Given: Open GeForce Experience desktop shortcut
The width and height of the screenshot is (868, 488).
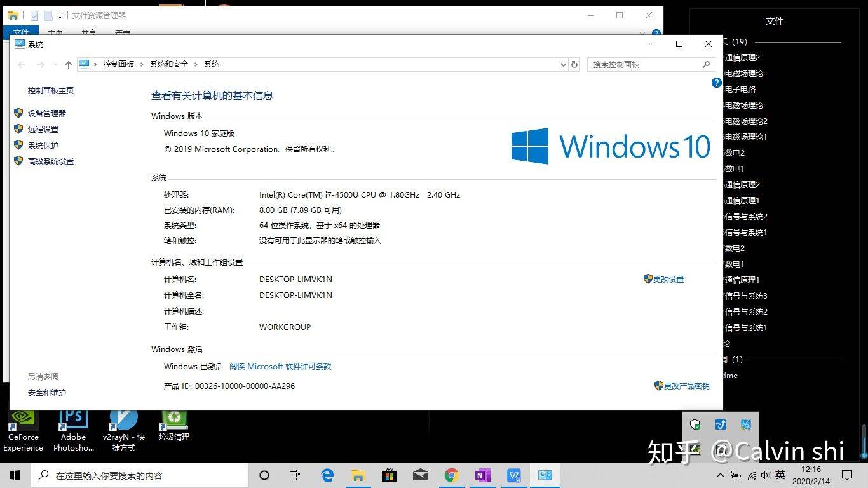Looking at the screenshot, I should [23, 431].
